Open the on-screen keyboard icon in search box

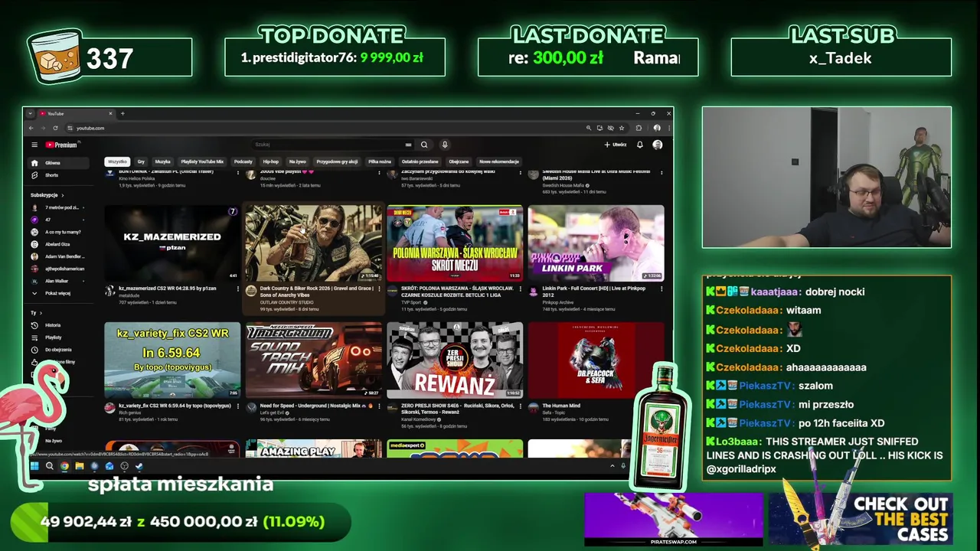408,145
